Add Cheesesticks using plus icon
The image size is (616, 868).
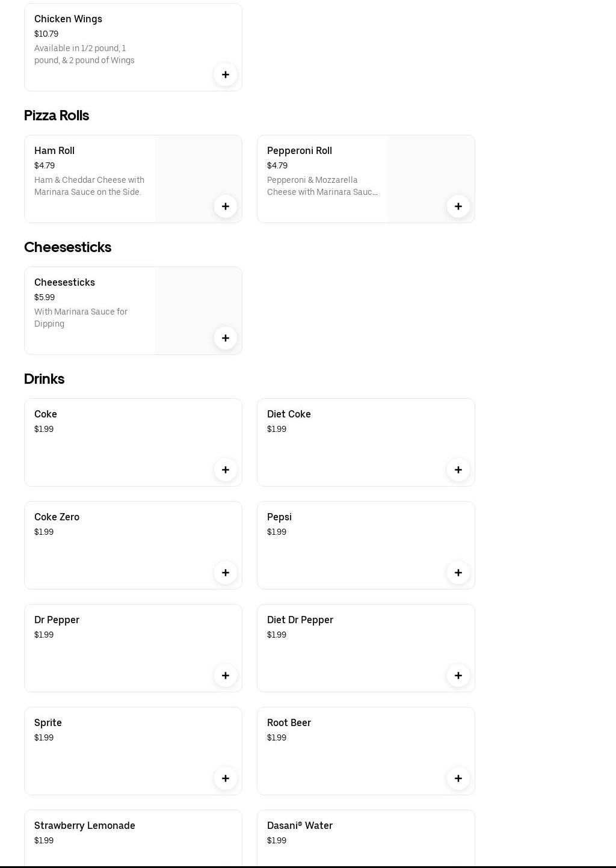[x=226, y=338]
